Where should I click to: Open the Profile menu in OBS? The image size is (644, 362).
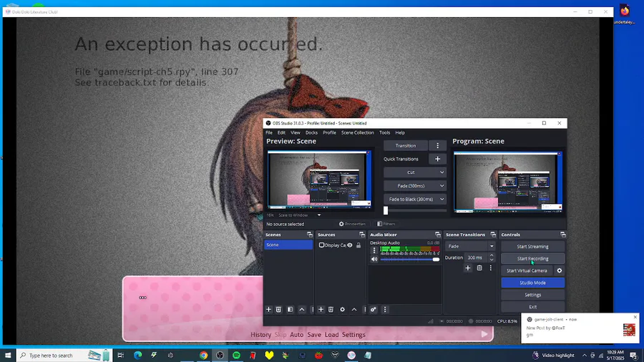(329, 132)
